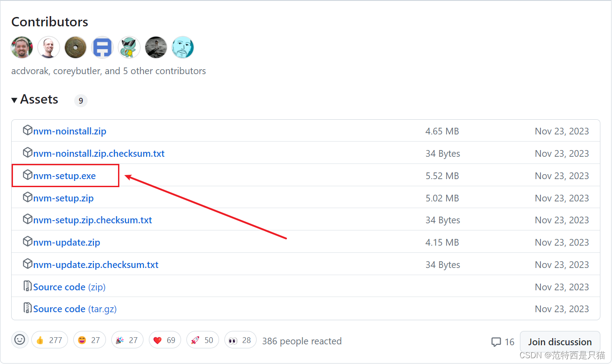Click the Contributors heading
This screenshot has height=364, width=612.
[x=50, y=22]
